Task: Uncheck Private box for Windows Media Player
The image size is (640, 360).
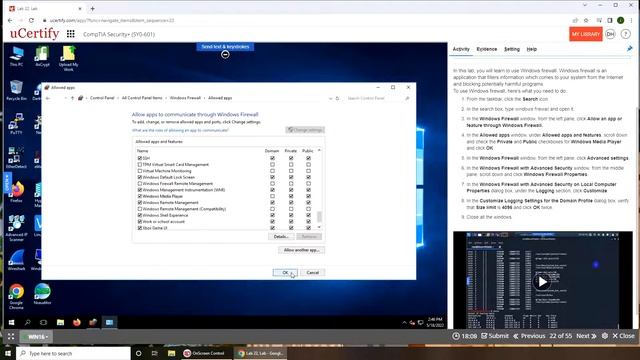Action: pos(291,196)
